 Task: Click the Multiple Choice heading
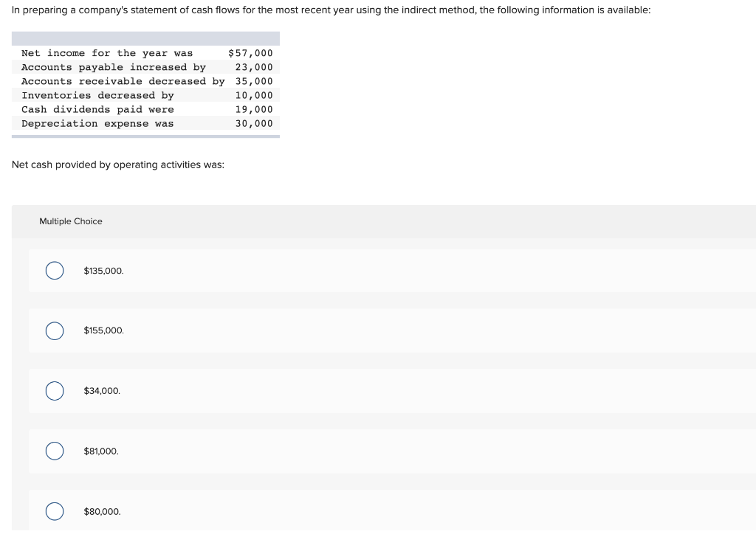click(71, 221)
